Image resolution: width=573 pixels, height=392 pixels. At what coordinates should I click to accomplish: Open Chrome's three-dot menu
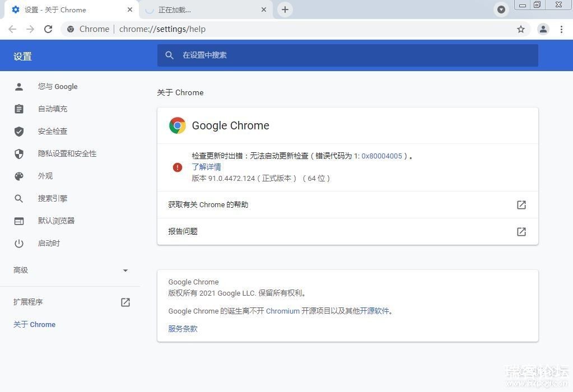(x=561, y=29)
